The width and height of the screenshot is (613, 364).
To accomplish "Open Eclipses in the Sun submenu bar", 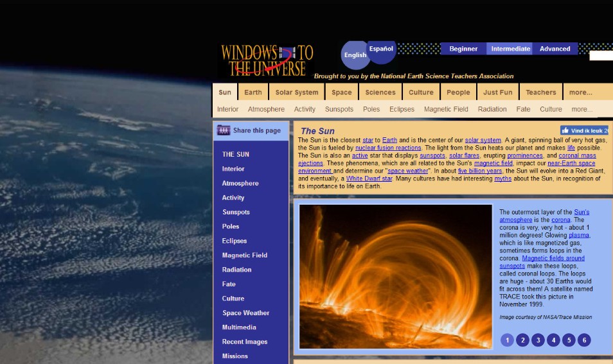I will point(402,109).
